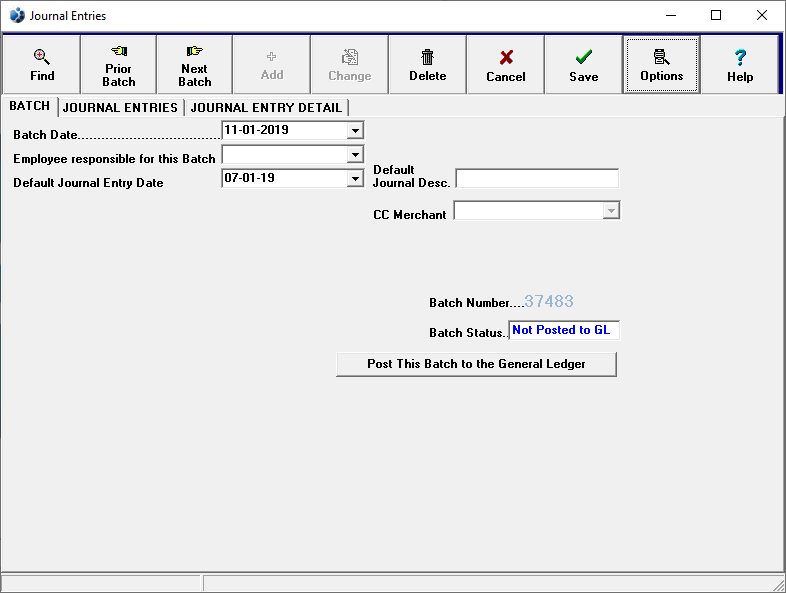
Task: Click the Batch Status field
Action: (x=564, y=330)
